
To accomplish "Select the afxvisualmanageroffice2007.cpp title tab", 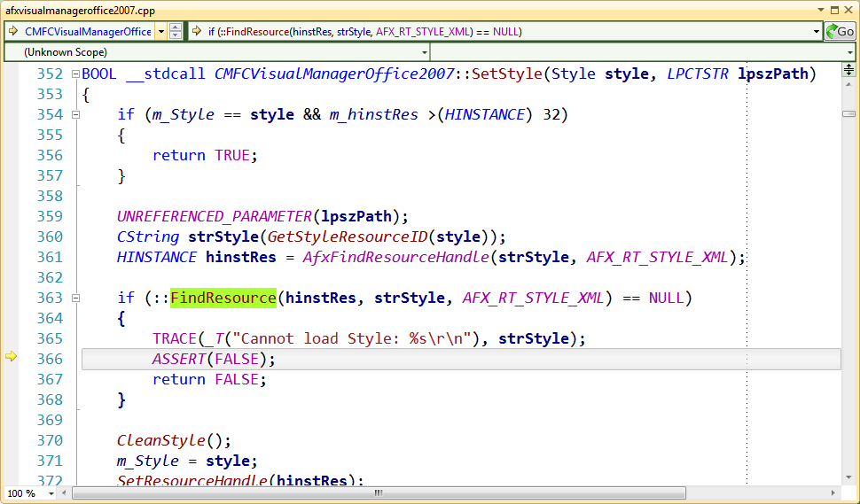I will tap(80, 11).
